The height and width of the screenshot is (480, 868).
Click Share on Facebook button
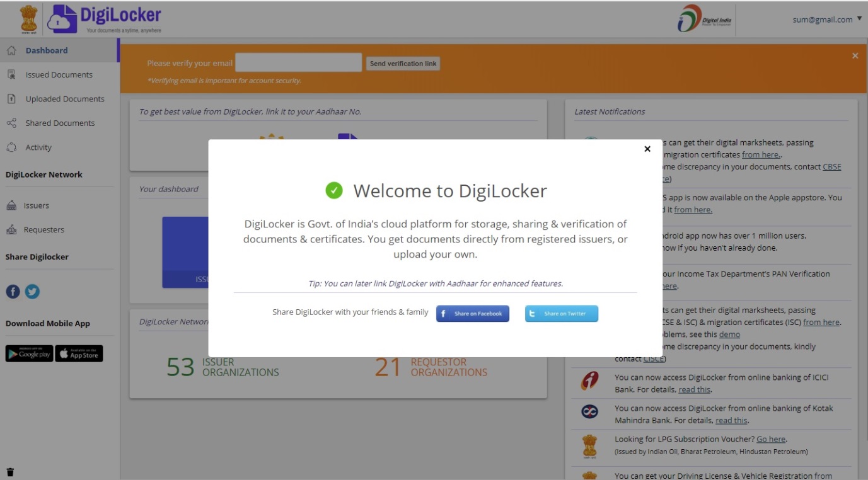473,314
